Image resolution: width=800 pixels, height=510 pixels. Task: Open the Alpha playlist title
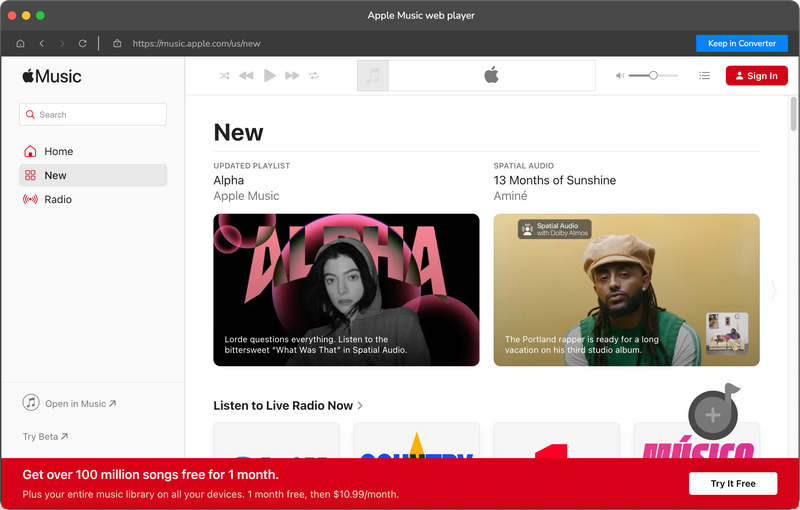pyautogui.click(x=229, y=180)
